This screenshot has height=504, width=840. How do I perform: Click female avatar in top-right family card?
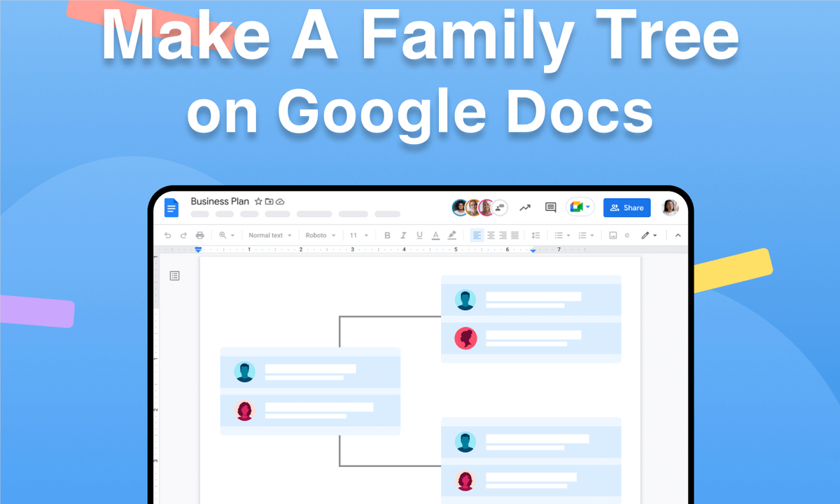click(465, 338)
